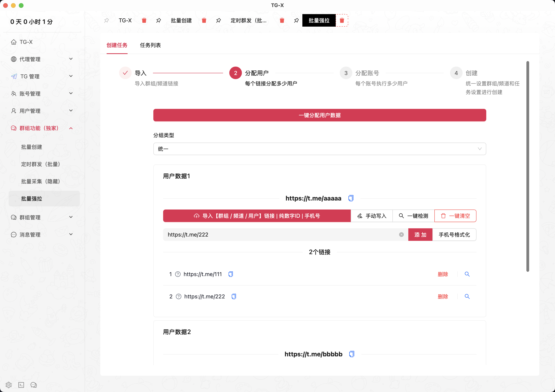
Task: Open 批量创建 in the sidebar
Action: point(44,147)
